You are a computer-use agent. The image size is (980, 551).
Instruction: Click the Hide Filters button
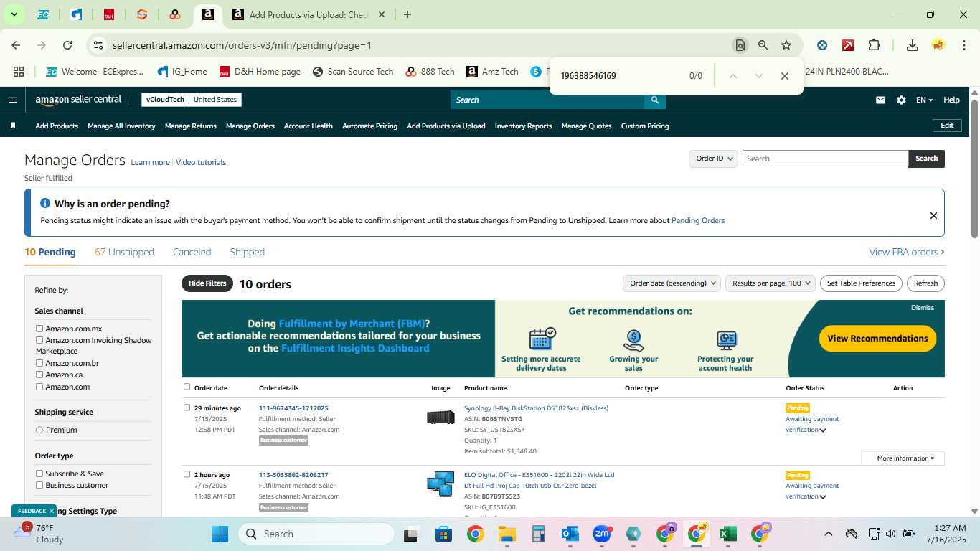(207, 283)
